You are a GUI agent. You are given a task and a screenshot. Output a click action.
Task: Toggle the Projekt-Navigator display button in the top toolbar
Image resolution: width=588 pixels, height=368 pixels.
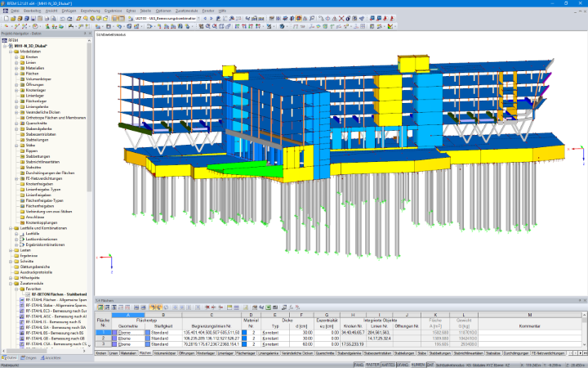114,18
